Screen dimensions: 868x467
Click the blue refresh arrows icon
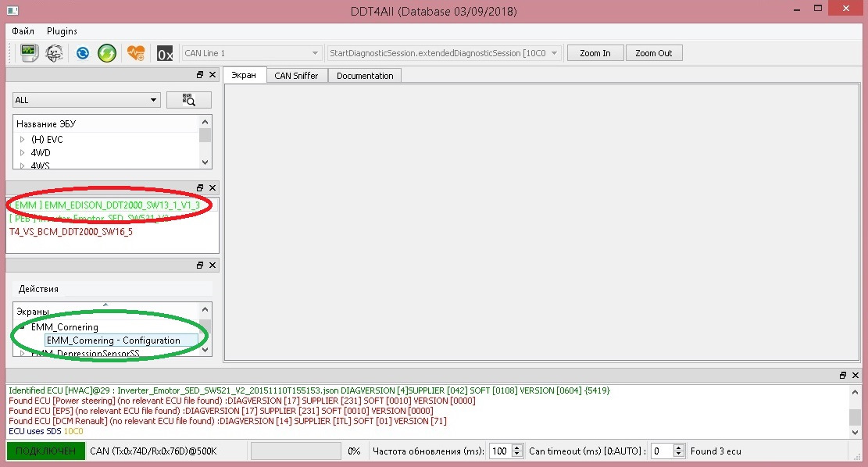click(x=83, y=53)
